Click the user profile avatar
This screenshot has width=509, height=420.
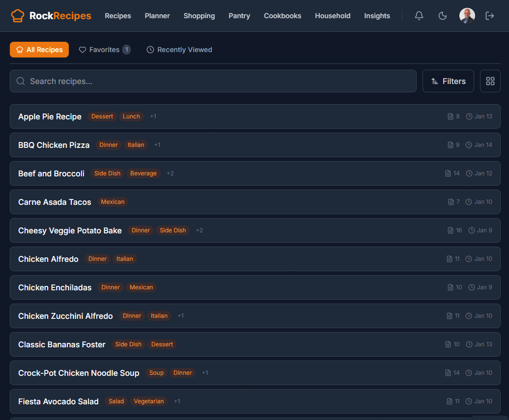click(467, 16)
